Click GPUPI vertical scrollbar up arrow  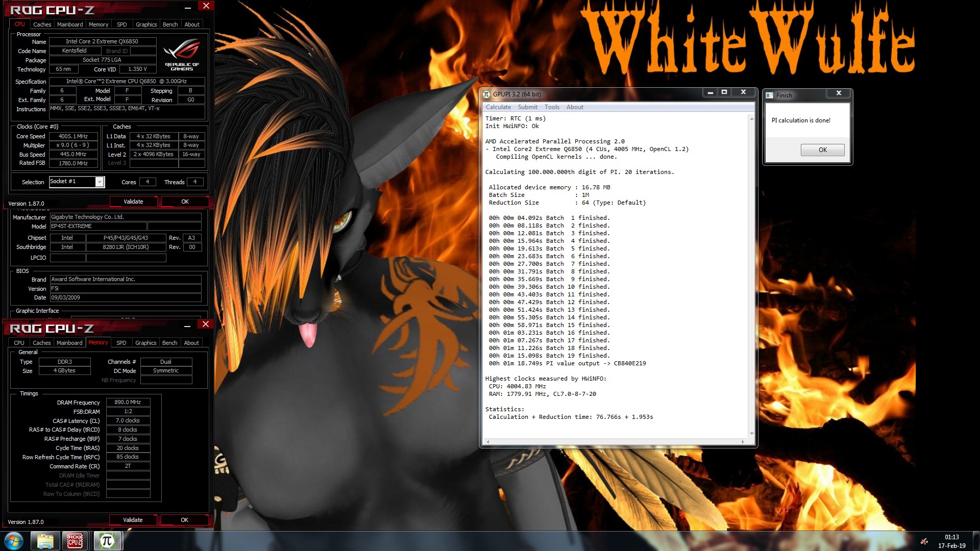[x=751, y=119]
